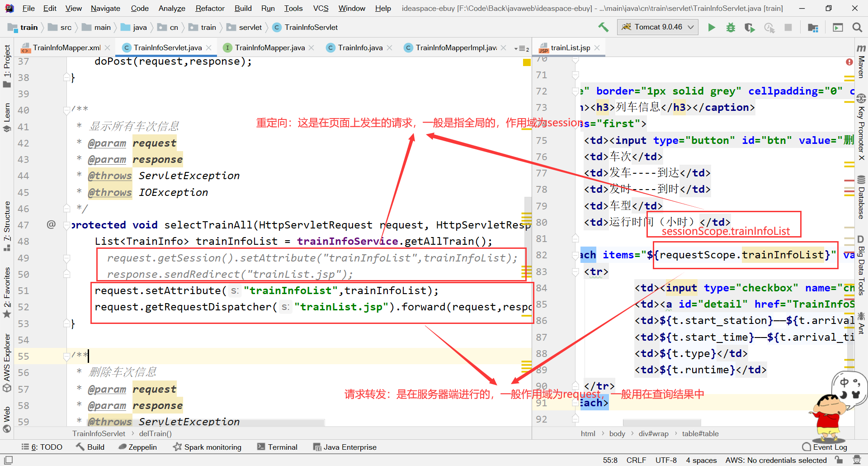Open the Database tool window
This screenshot has height=466, width=868.
click(861, 197)
